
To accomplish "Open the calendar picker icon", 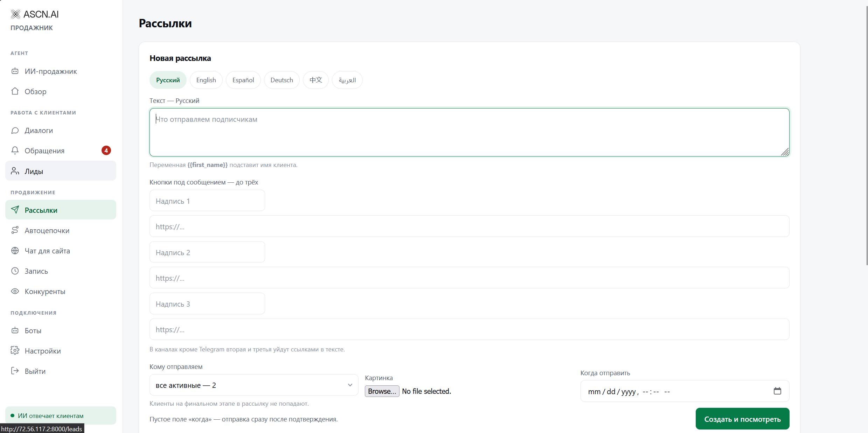I will pyautogui.click(x=777, y=391).
